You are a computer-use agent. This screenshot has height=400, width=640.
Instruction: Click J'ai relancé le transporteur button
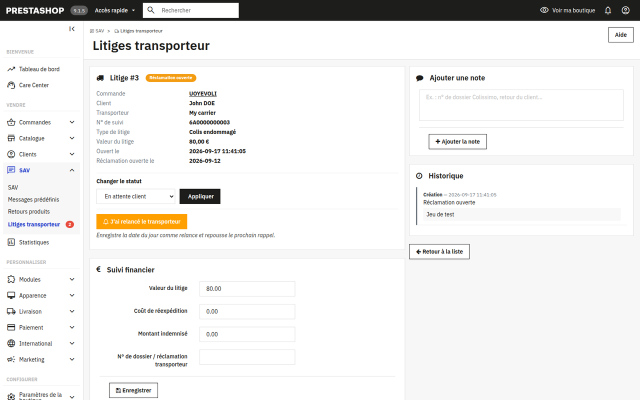tap(142, 222)
